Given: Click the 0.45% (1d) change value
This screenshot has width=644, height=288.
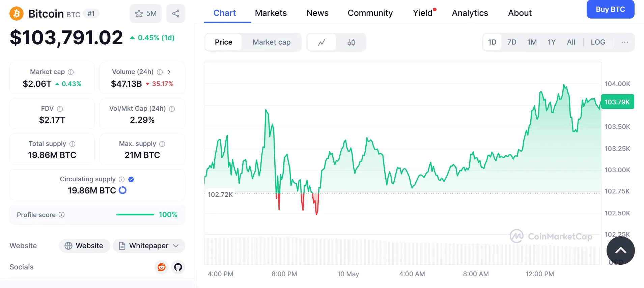Looking at the screenshot, I should pyautogui.click(x=156, y=38).
